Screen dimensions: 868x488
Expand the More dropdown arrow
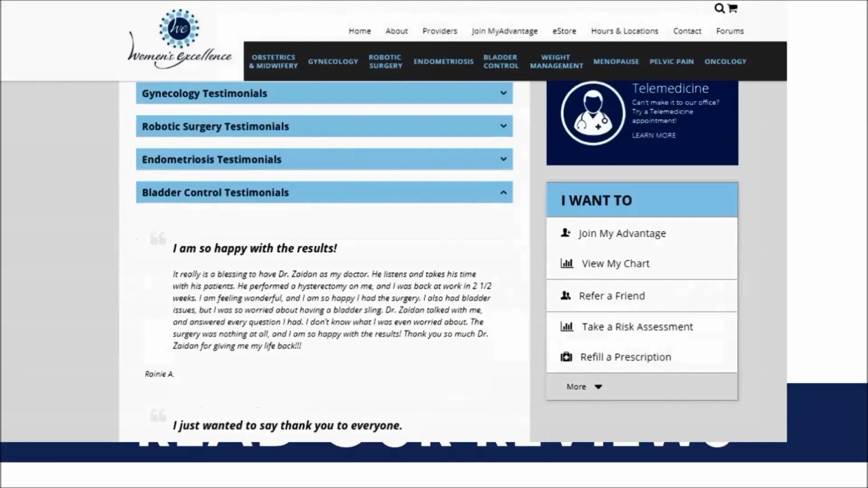pos(598,387)
